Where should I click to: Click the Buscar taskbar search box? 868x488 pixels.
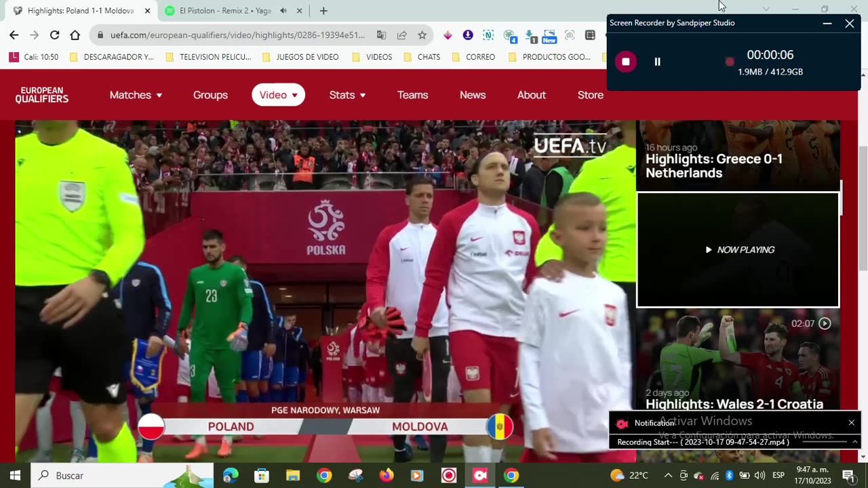pyautogui.click(x=122, y=475)
